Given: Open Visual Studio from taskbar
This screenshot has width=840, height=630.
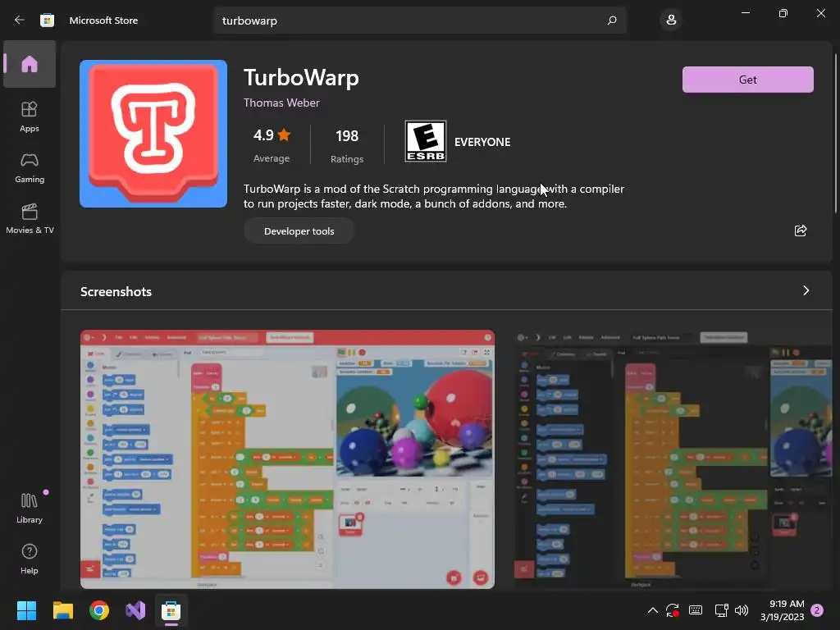Looking at the screenshot, I should [135, 610].
